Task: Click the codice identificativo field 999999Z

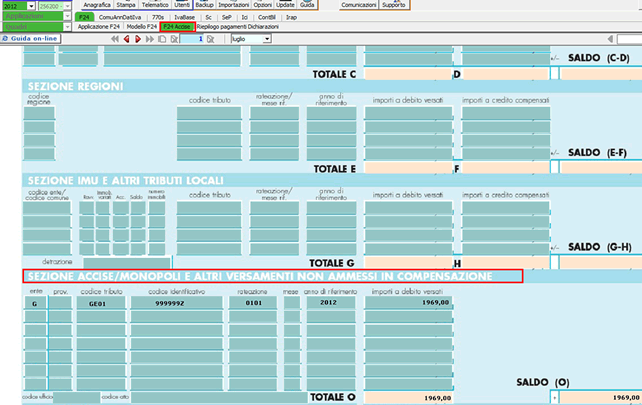Action: tap(176, 303)
